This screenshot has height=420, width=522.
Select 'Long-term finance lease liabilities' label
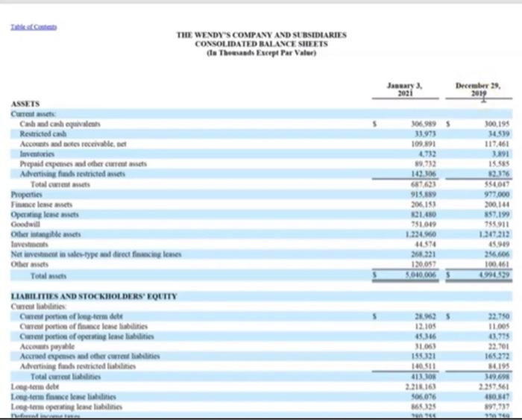[x=63, y=397]
